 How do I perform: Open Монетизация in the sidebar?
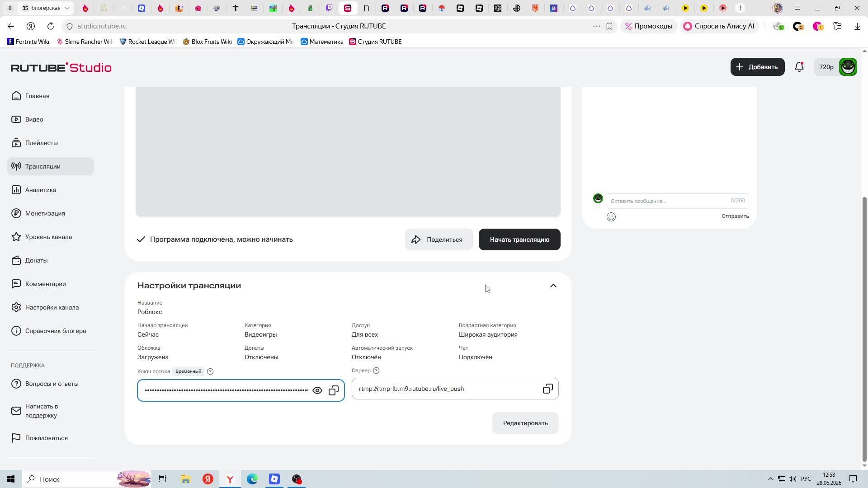(x=51, y=213)
